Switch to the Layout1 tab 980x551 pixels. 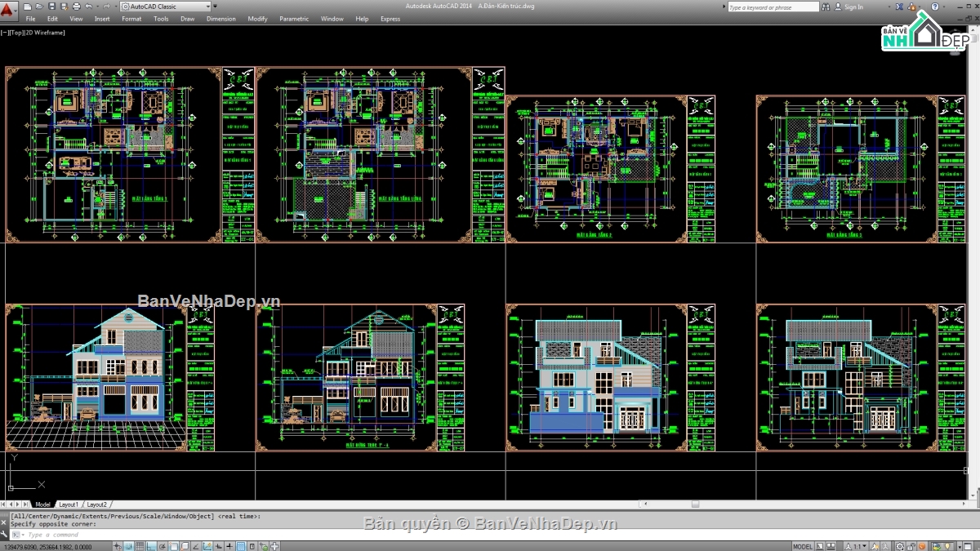pos(69,504)
